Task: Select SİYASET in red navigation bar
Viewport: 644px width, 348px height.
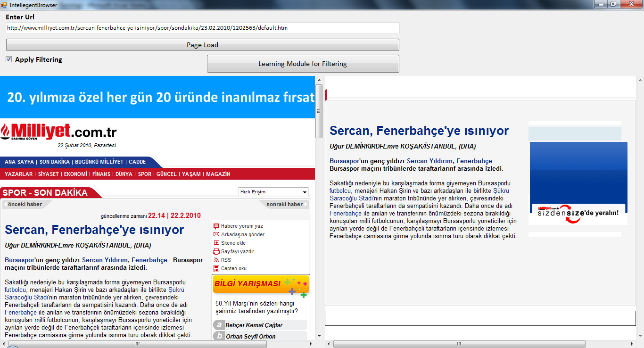Action: click(x=49, y=174)
